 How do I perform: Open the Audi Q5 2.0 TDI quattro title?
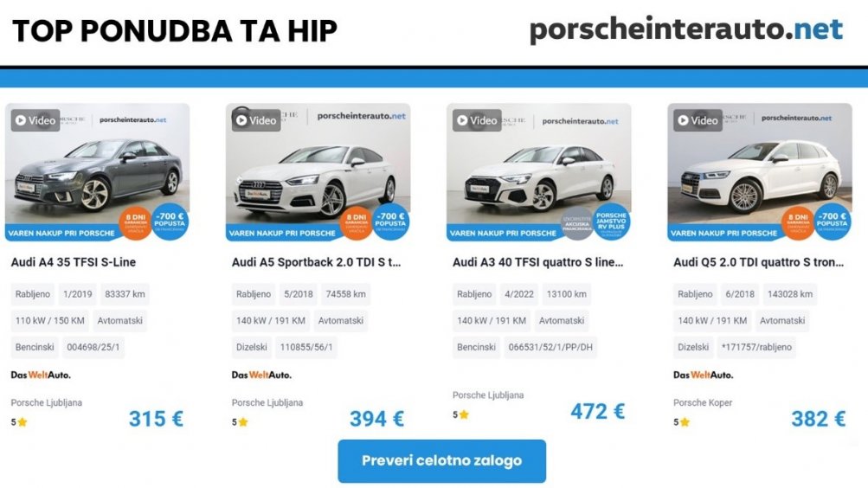(x=758, y=262)
